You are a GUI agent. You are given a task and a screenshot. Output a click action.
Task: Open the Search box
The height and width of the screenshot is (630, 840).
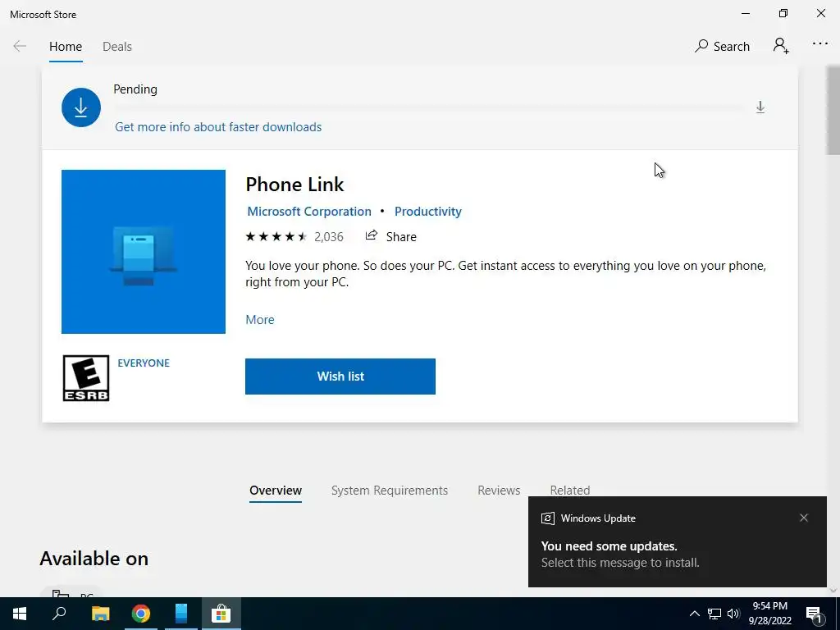722,46
